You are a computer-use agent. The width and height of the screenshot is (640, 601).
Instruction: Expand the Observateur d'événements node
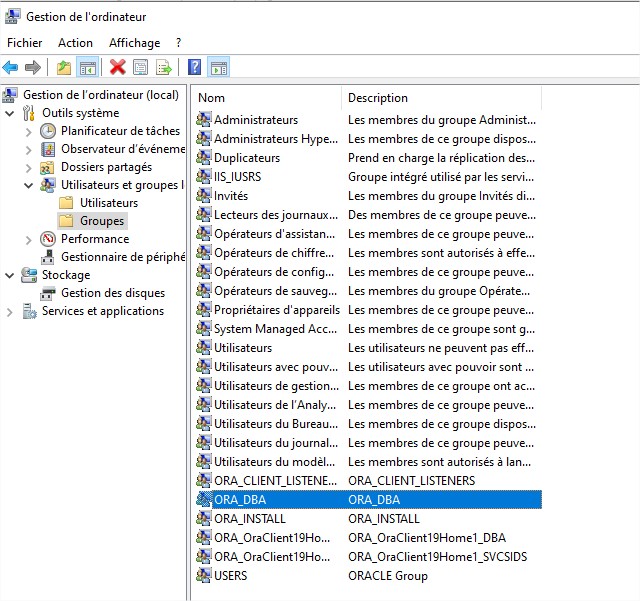pos(28,150)
